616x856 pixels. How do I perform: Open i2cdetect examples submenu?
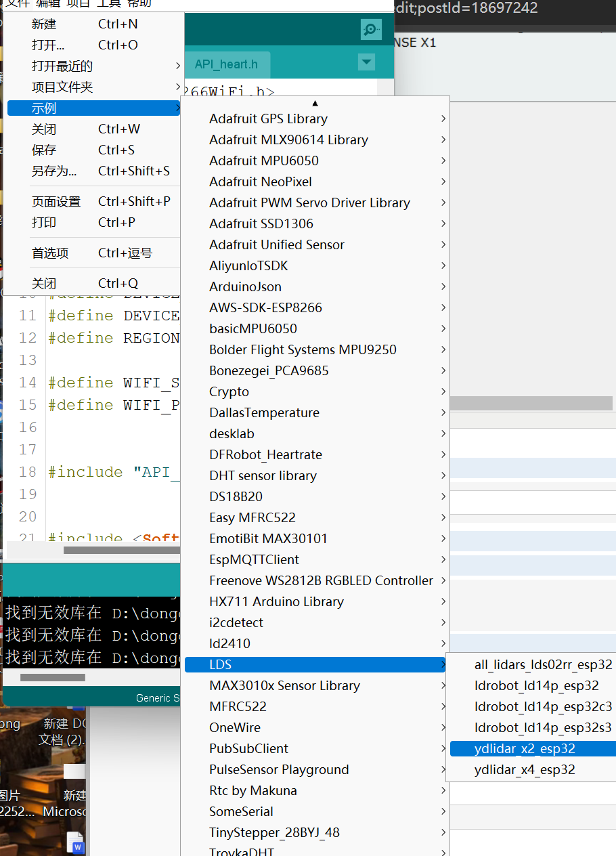click(x=315, y=623)
